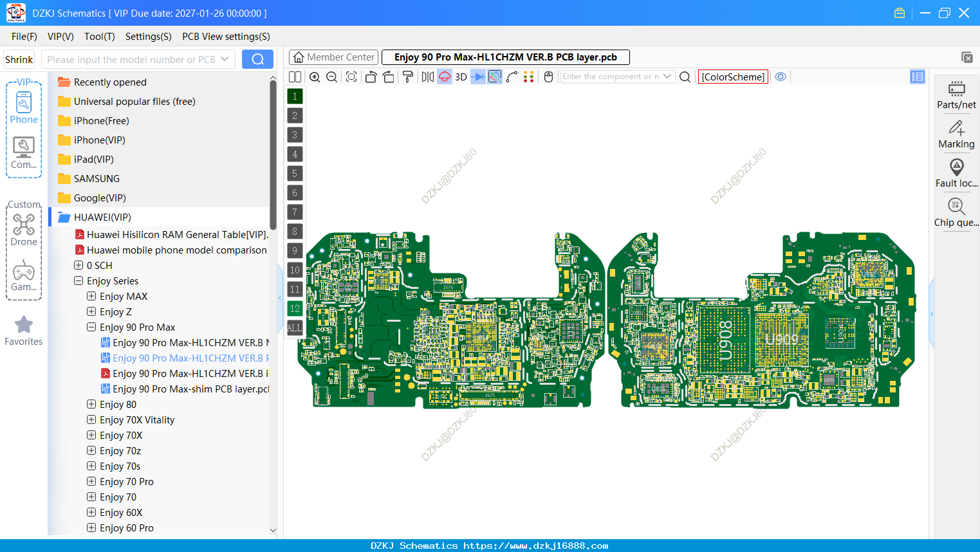Click the toolbox icon in title bar

click(x=900, y=13)
